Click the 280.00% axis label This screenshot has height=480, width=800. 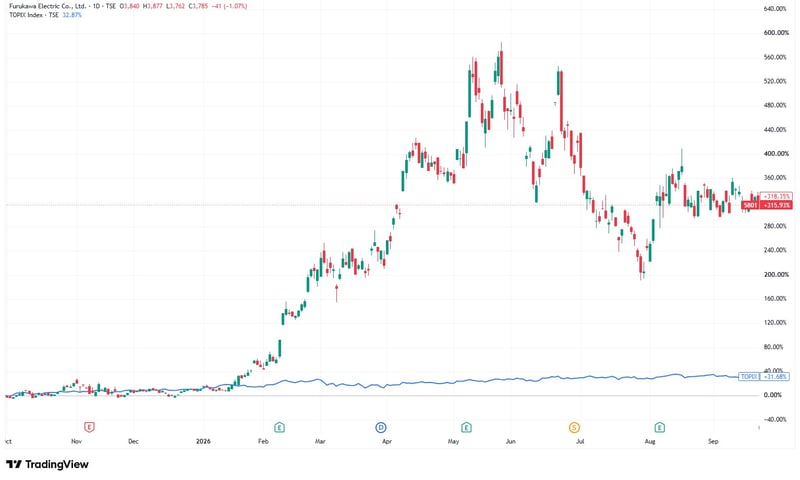[775, 226]
